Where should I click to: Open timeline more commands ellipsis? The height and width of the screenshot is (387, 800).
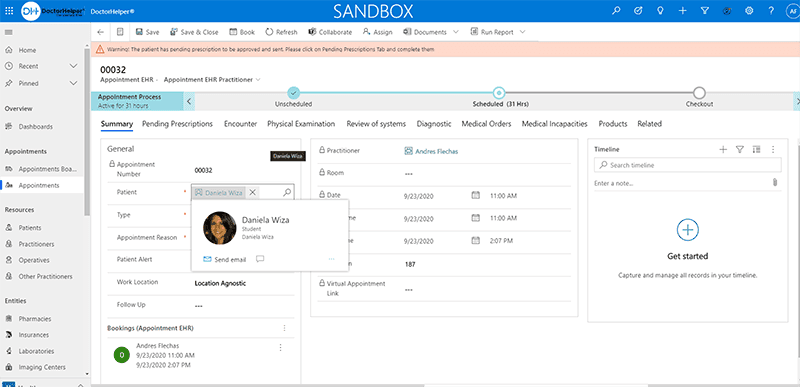(x=773, y=149)
